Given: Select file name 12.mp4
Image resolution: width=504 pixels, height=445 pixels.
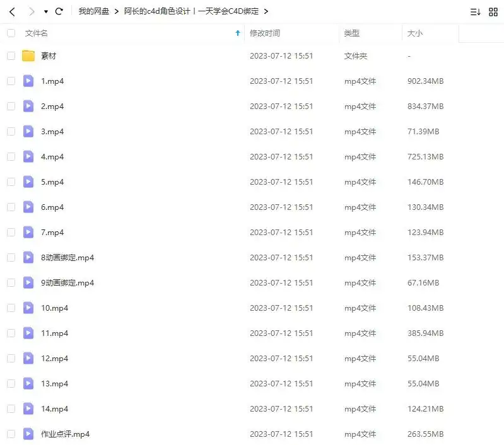Looking at the screenshot, I should (55, 359).
